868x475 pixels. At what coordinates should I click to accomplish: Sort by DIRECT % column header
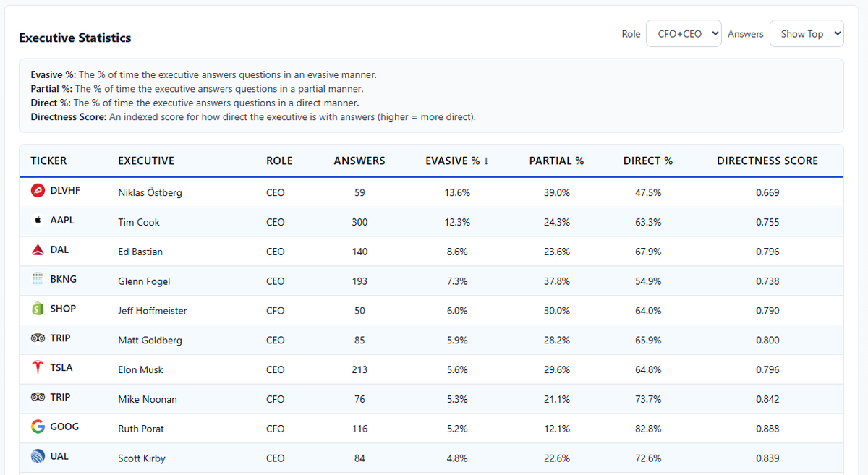[648, 161]
